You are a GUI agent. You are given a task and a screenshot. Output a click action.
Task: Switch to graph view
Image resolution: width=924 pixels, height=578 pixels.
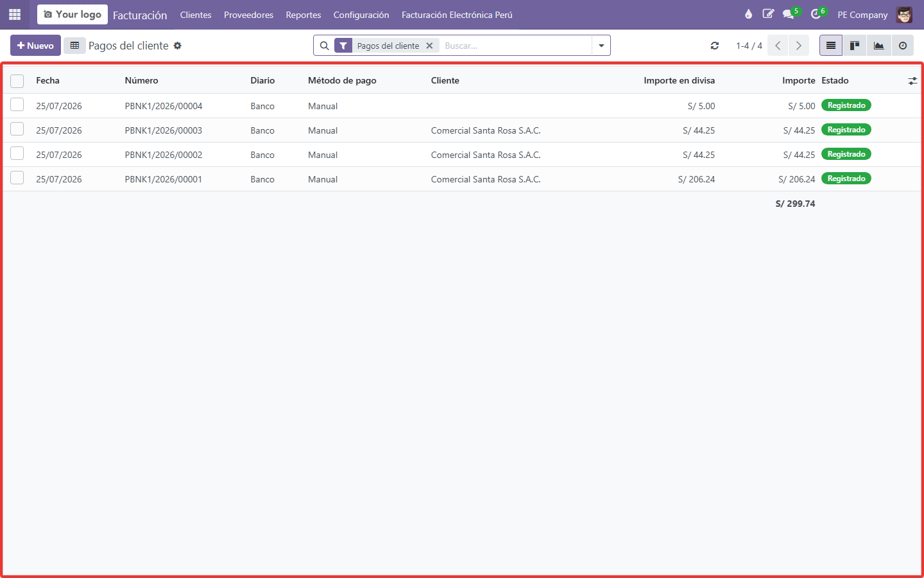coord(878,46)
